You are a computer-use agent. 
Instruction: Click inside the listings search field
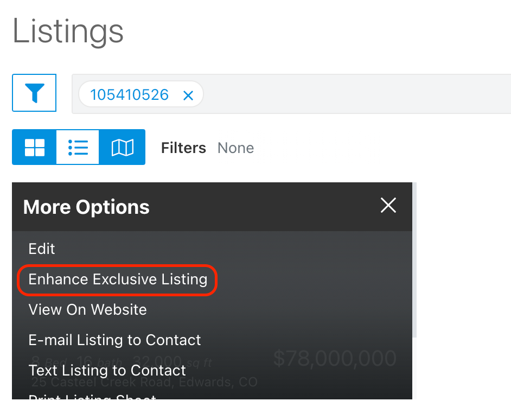(x=355, y=94)
